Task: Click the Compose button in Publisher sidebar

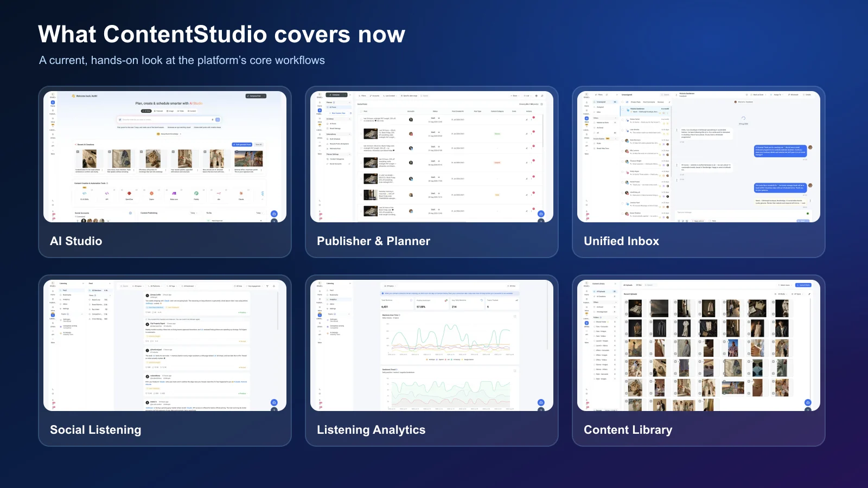Action: click(x=336, y=95)
